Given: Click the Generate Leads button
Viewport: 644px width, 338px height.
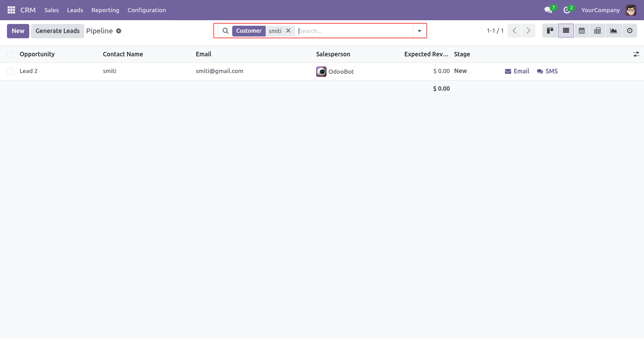Looking at the screenshot, I should [57, 31].
